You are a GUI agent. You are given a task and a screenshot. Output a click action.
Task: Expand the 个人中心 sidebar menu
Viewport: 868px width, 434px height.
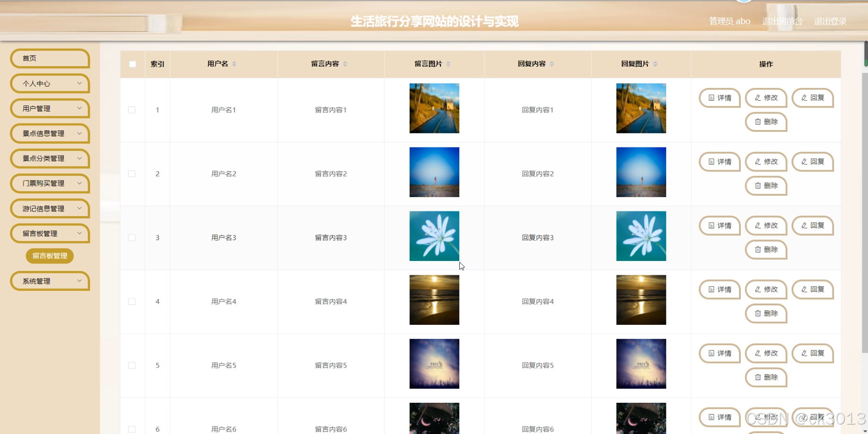[x=50, y=84]
